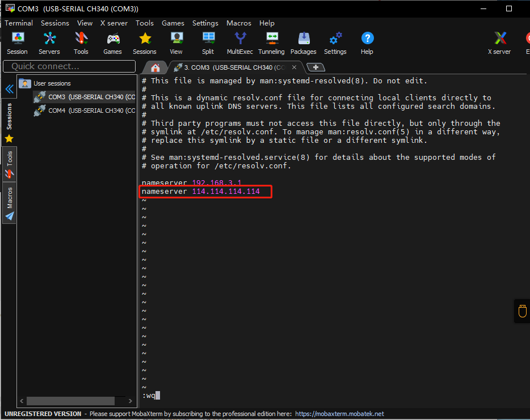The image size is (530, 420).
Task: Open the Sessions menu
Action: (x=54, y=23)
